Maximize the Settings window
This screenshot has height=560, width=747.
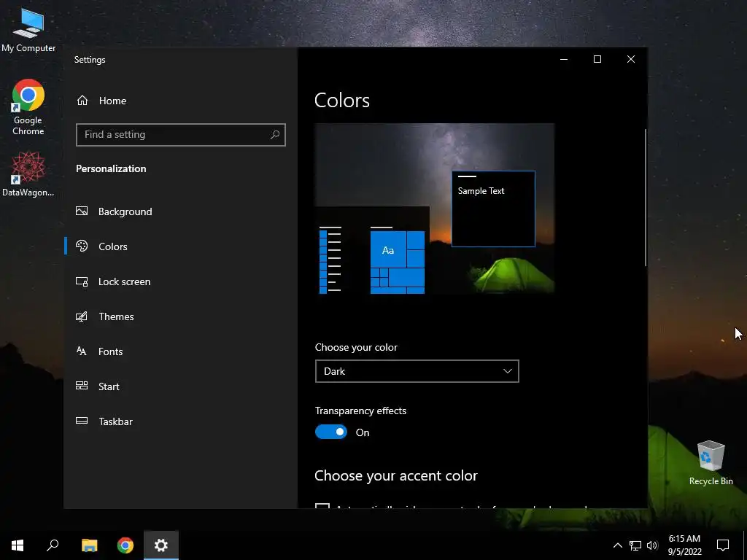point(597,59)
